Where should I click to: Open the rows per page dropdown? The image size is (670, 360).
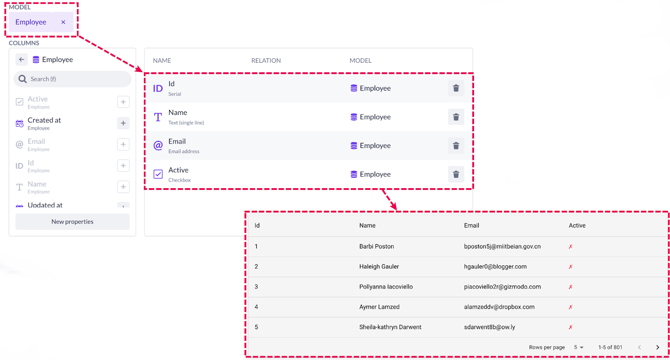pyautogui.click(x=579, y=347)
